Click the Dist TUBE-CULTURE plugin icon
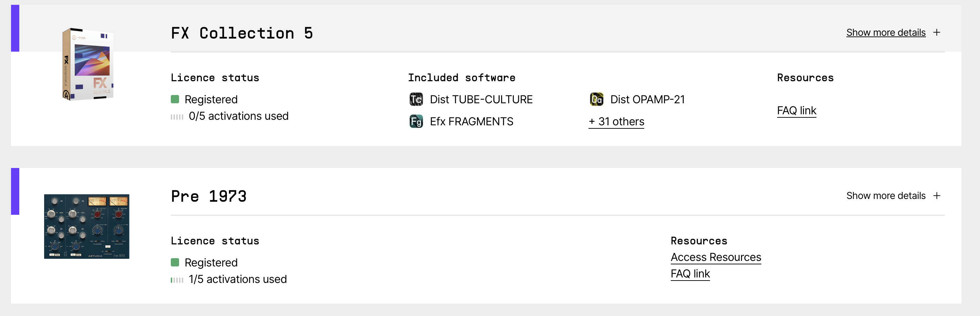980x316 pixels. 416,99
